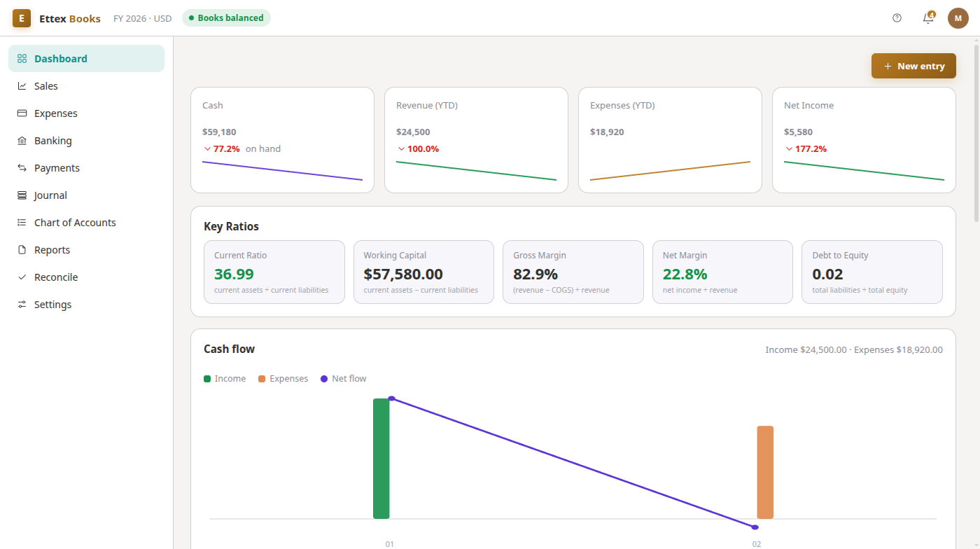Click the green income bar in chart
The width and height of the screenshot is (980, 549).
(381, 459)
